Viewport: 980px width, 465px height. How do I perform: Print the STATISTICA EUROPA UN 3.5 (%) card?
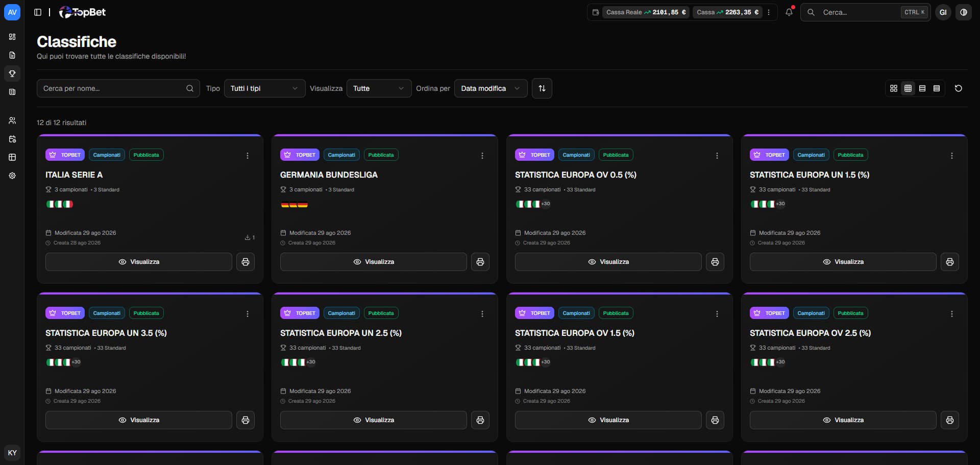[246, 420]
